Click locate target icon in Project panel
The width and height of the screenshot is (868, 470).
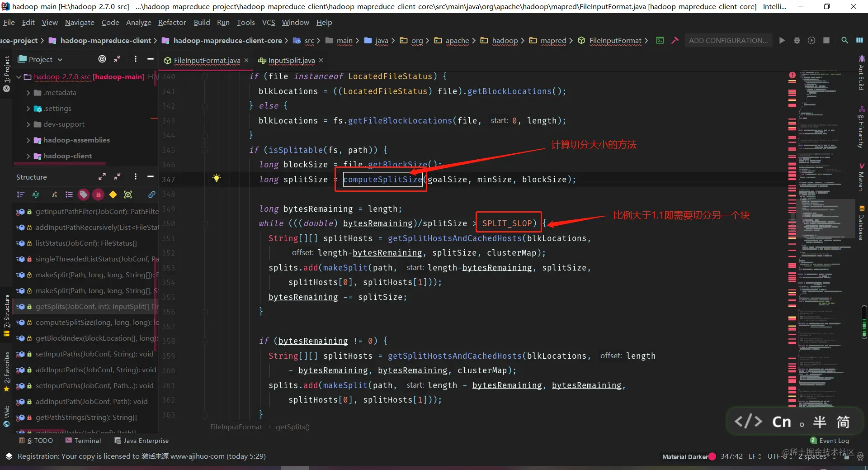(102, 59)
